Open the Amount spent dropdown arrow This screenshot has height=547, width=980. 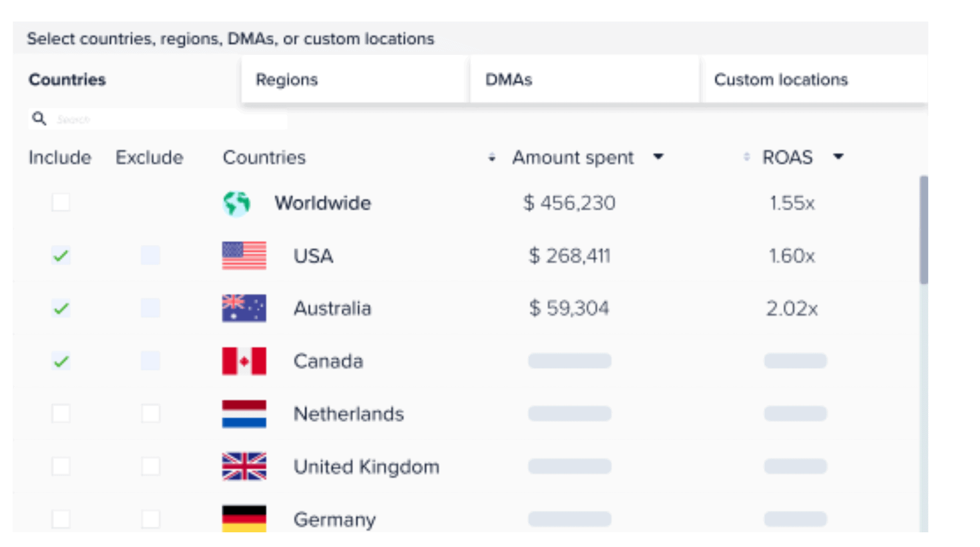point(658,156)
